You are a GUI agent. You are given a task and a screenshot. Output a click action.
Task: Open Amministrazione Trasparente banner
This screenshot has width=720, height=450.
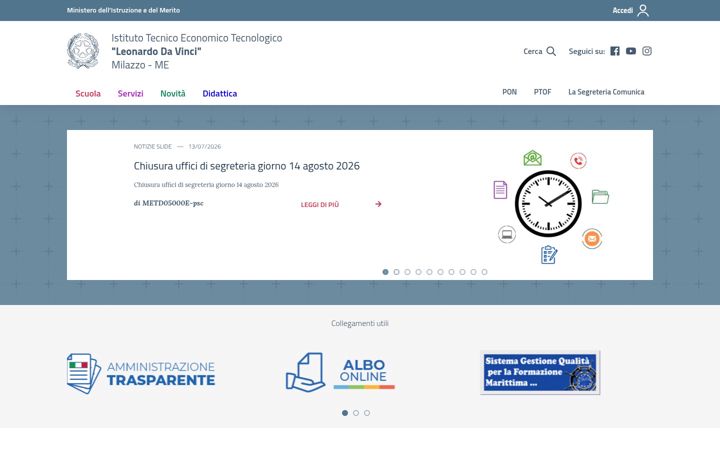click(x=141, y=373)
